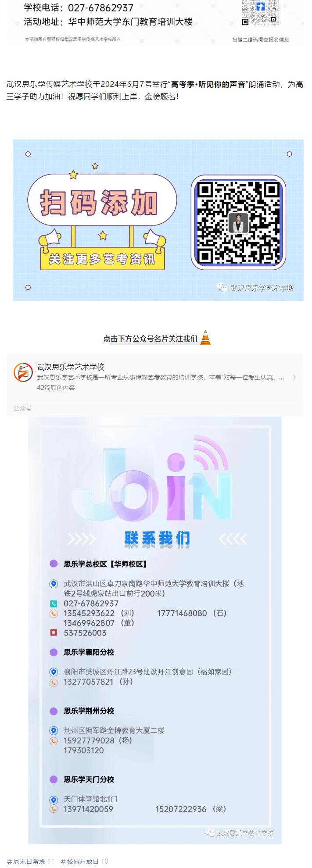312x868 pixels.
Task: Click the location pin icon for 华师校区 address
Action: click(54, 584)
